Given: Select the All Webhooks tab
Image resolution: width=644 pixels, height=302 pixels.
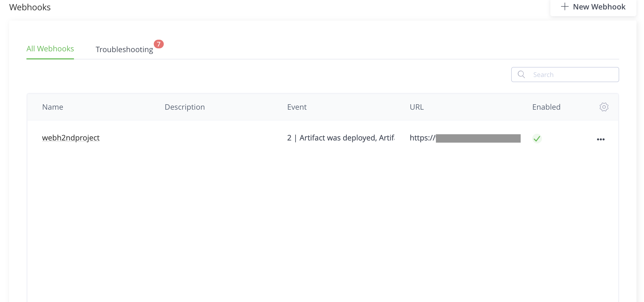Looking at the screenshot, I should 50,49.
